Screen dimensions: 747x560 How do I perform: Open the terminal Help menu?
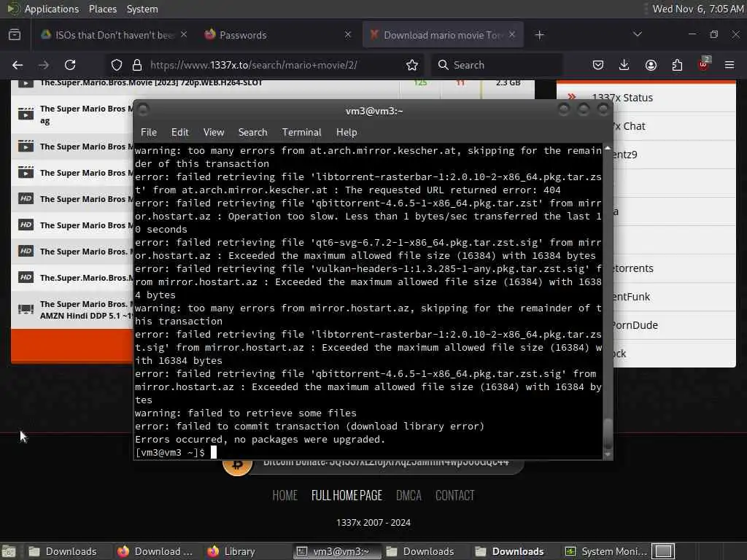coord(347,133)
